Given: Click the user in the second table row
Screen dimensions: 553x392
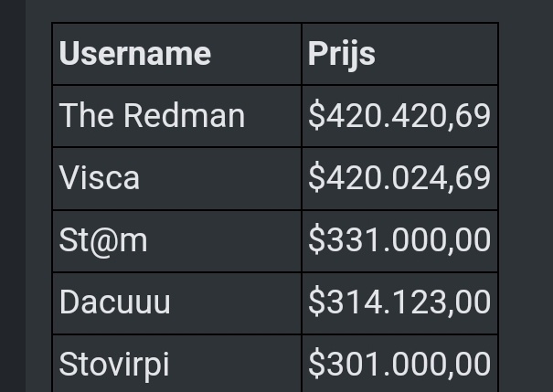Looking at the screenshot, I should click(100, 177).
